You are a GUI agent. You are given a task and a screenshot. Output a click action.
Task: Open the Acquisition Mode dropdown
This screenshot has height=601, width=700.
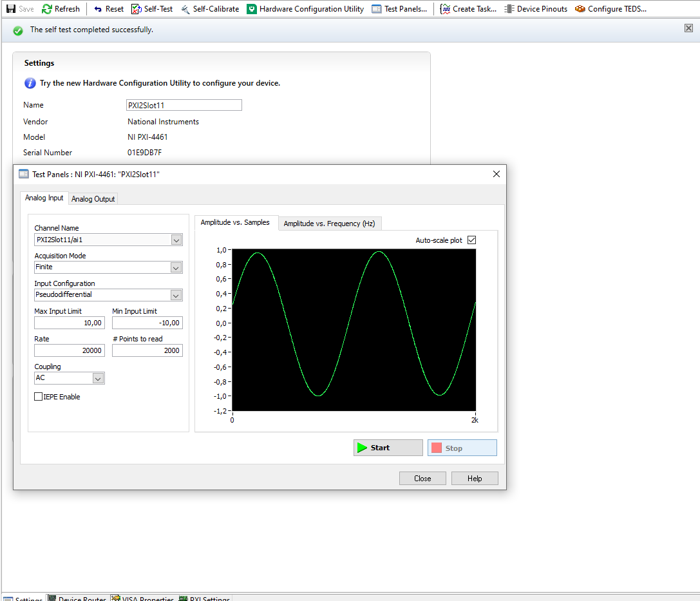point(176,267)
